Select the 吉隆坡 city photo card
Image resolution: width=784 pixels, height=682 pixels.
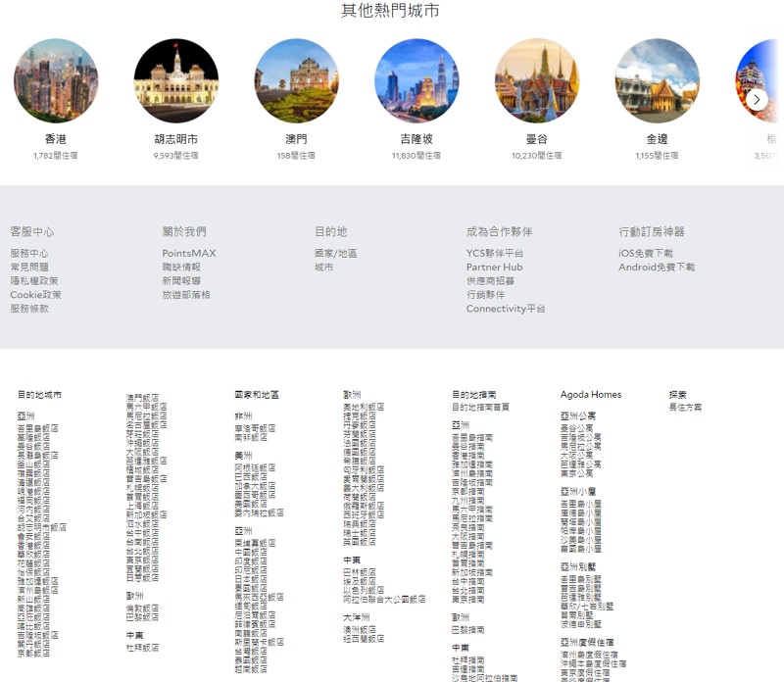(416, 99)
